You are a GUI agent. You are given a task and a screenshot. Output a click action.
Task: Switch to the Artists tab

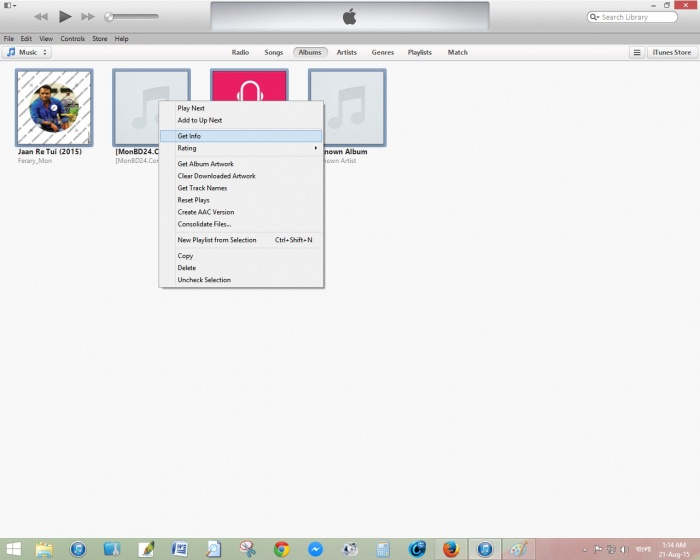click(347, 52)
